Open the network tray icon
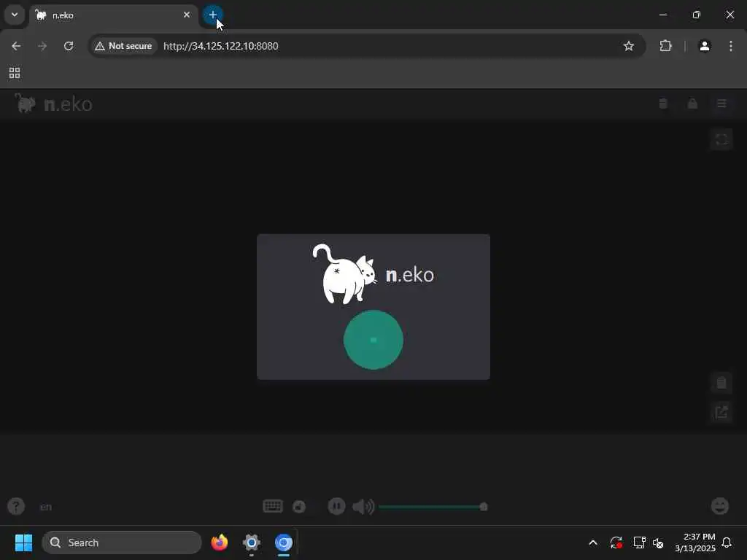This screenshot has width=747, height=560. click(x=639, y=542)
